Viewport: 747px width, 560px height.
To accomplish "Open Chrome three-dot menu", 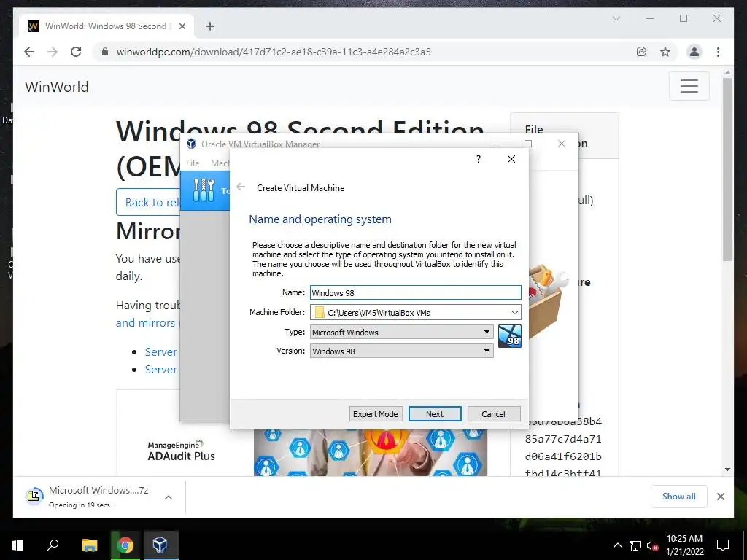I will pos(718,52).
